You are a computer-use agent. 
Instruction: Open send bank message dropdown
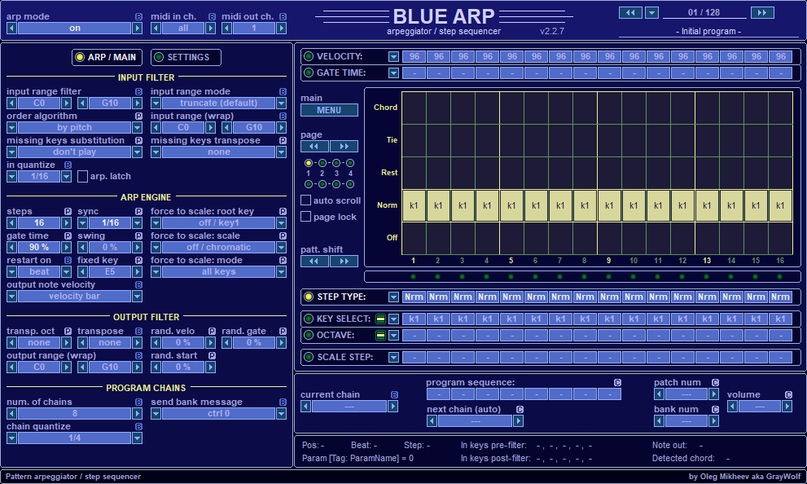281,413
